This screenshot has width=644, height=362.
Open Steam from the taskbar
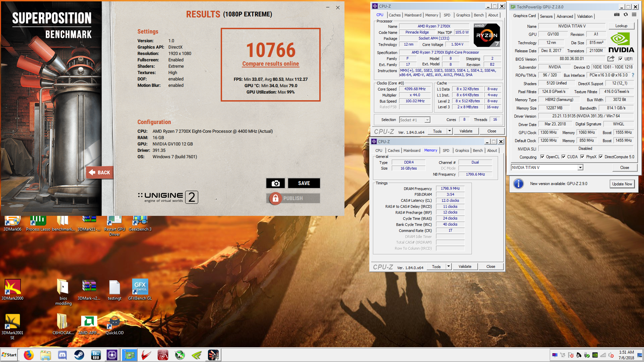point(79,355)
